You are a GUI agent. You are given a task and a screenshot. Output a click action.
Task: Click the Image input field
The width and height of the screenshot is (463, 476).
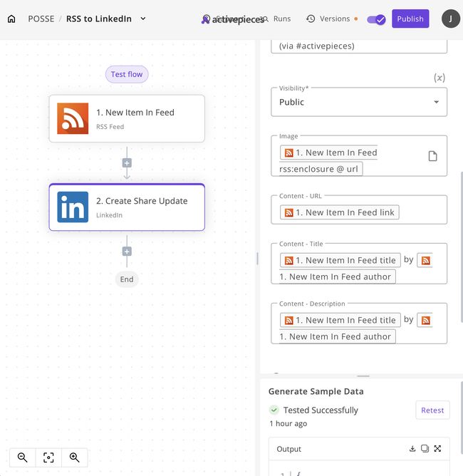(x=359, y=156)
